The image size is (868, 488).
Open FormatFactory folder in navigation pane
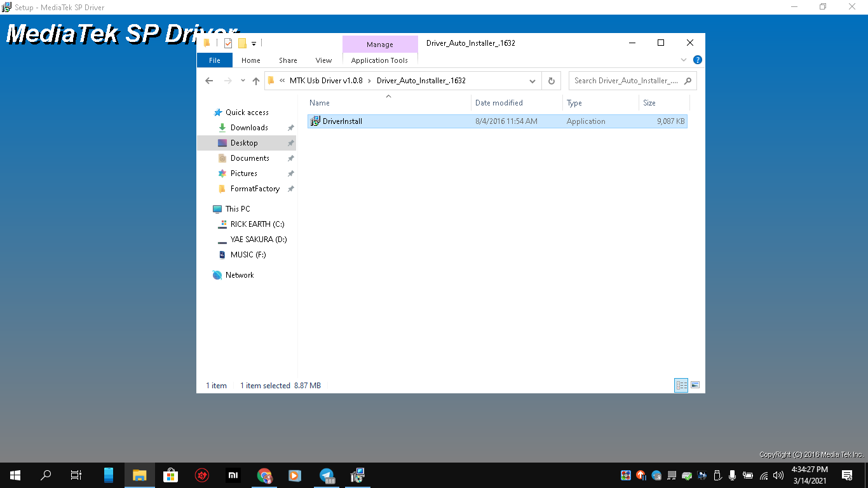pyautogui.click(x=255, y=189)
